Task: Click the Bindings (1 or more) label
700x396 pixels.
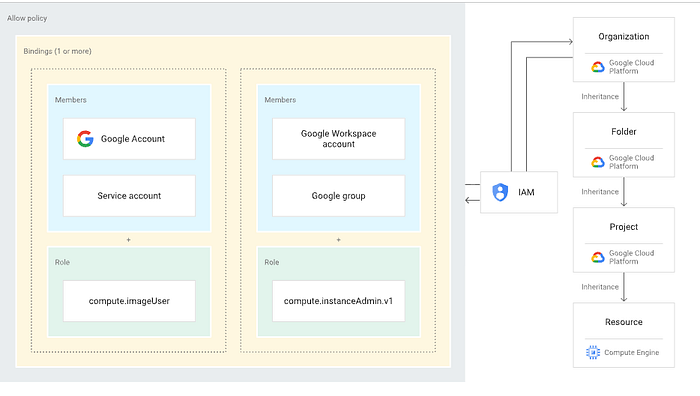Action: (x=57, y=51)
